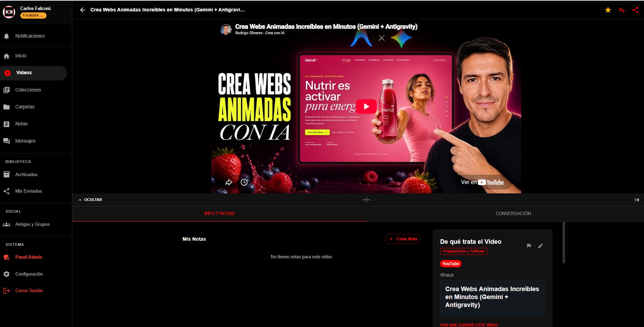The width and height of the screenshot is (644, 327).
Task: Open Ver en YouTube link
Action: click(482, 182)
